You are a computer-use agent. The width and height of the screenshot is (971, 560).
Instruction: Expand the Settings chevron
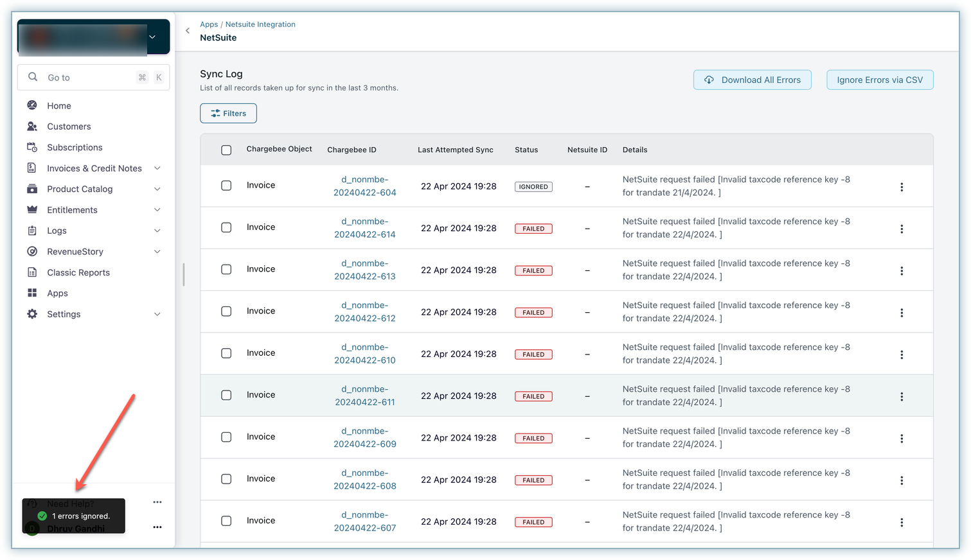pyautogui.click(x=157, y=314)
